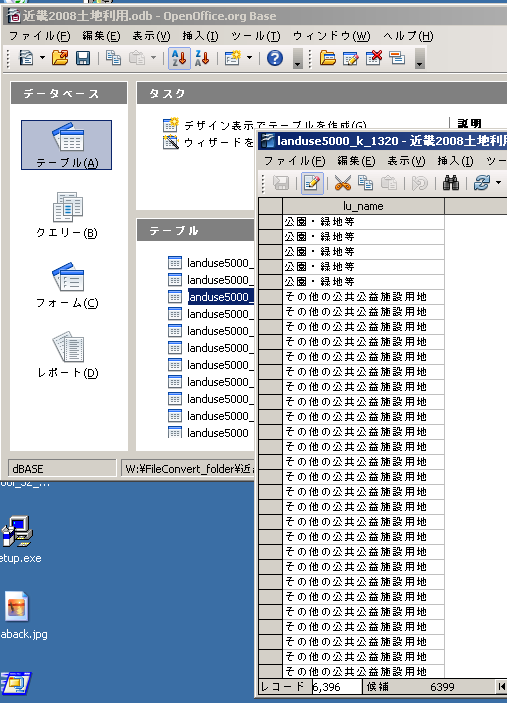This screenshot has height=703, width=507.
Task: Click the Open file folder icon
Action: [x=60, y=58]
